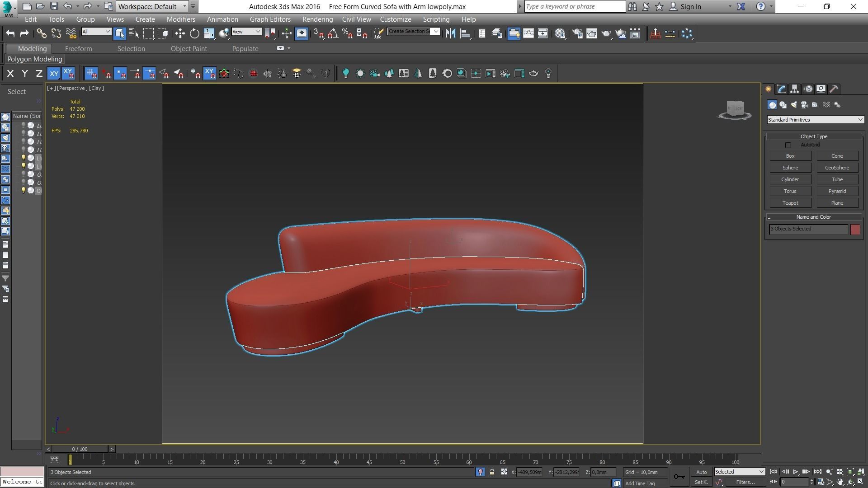The width and height of the screenshot is (868, 488).
Task: Open Key Filters dialog
Action: [x=745, y=482]
